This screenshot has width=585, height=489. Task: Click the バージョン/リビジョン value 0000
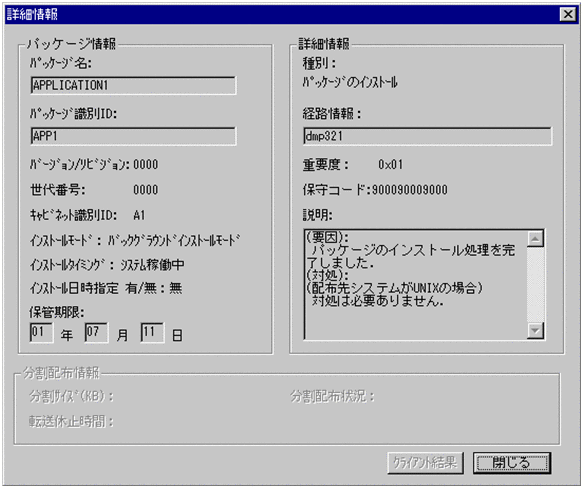[x=146, y=164]
